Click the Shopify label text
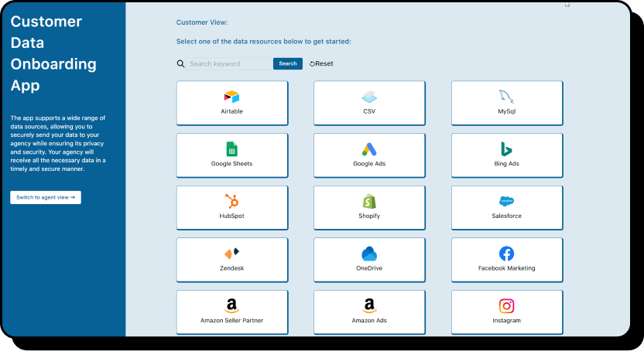This screenshot has width=644, height=351. tap(369, 216)
